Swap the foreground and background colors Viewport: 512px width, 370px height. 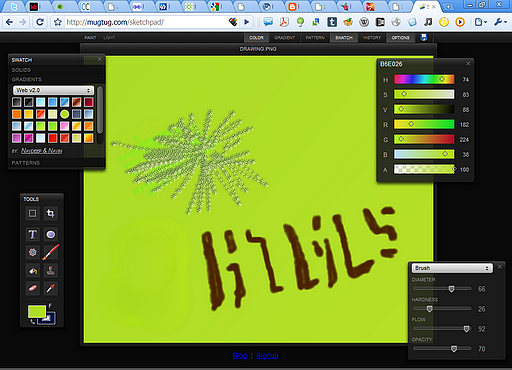click(x=33, y=321)
